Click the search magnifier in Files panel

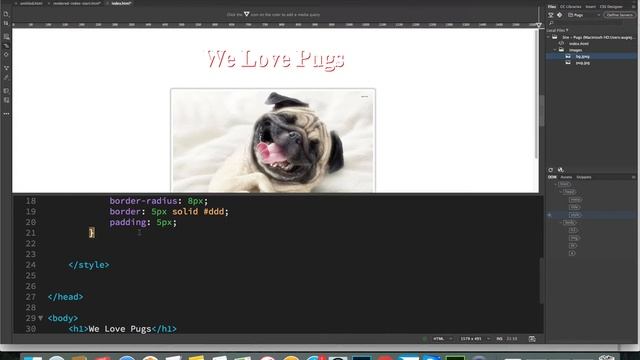[551, 24]
